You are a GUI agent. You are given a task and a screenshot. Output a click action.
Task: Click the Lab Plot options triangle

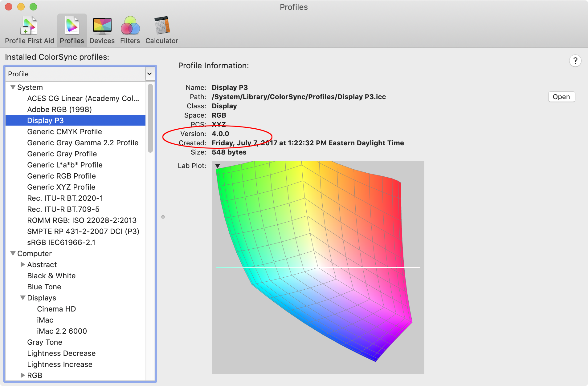pos(218,166)
